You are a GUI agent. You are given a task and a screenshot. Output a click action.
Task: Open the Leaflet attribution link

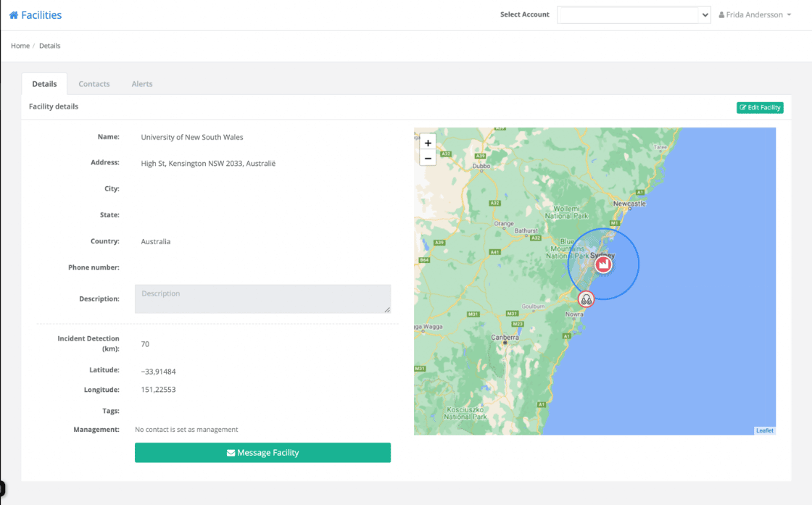coord(764,430)
